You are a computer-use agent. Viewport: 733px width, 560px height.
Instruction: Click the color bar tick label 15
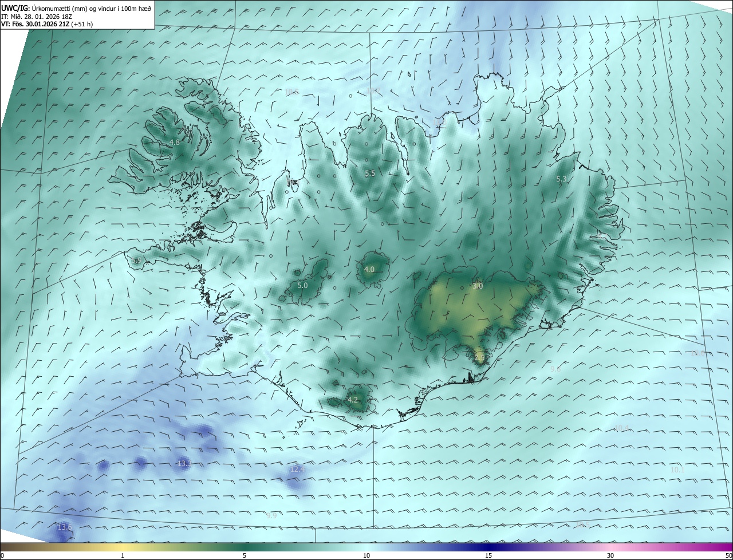[488, 555]
